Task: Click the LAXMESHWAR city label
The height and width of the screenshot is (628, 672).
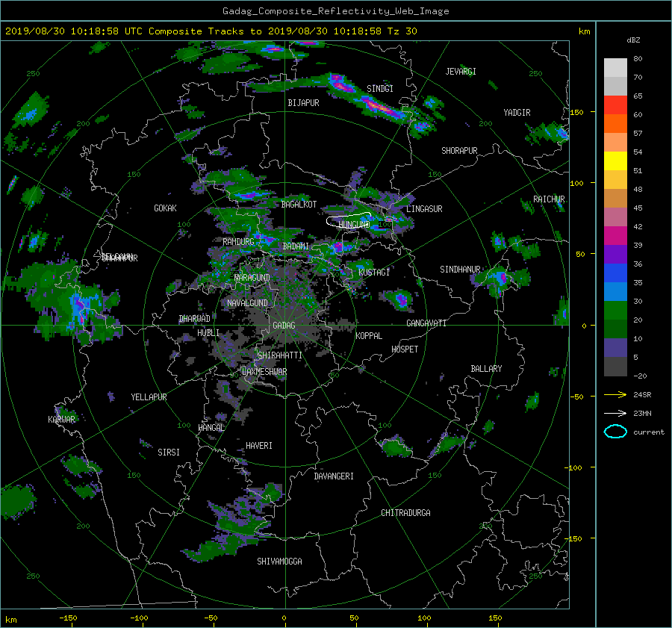Action: click(x=264, y=372)
